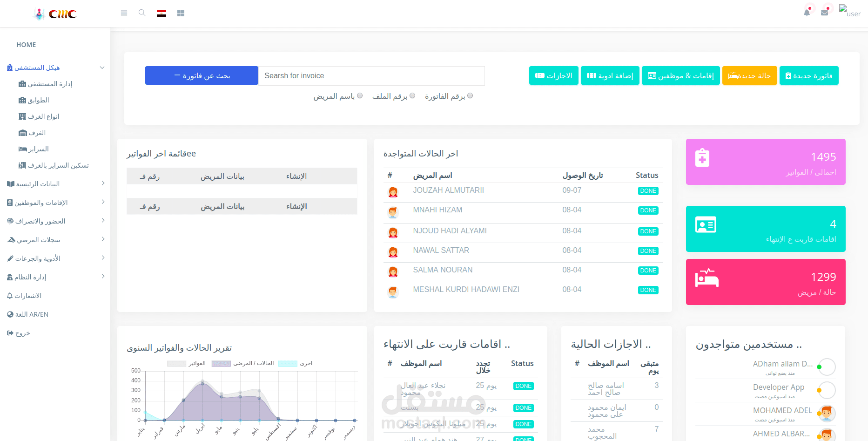Click خروج logout in sidebar
The width and height of the screenshot is (868, 441).
[19, 333]
